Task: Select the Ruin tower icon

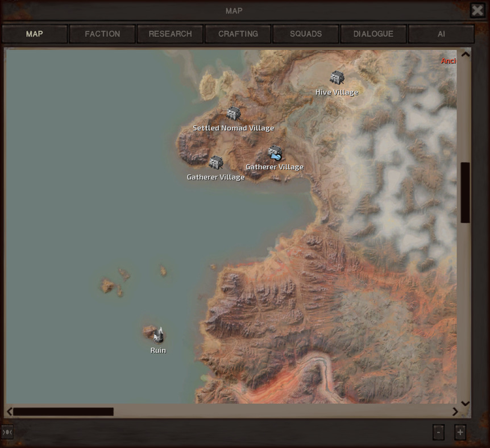Action: [159, 334]
